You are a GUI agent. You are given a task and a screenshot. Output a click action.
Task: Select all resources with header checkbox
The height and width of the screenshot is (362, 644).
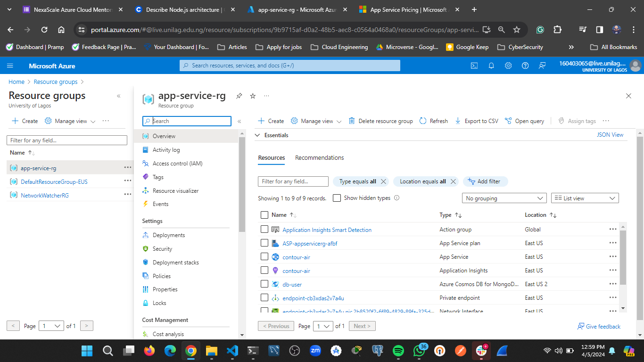(264, 215)
